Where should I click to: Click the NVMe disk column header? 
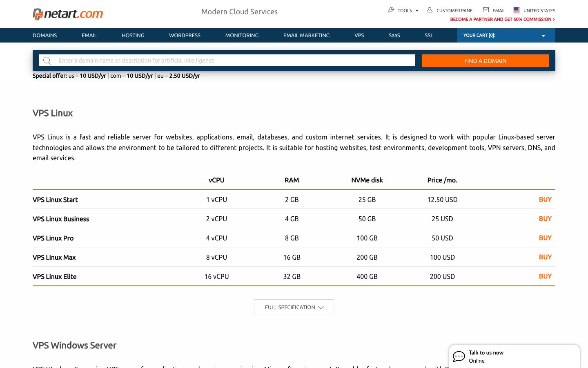[367, 180]
